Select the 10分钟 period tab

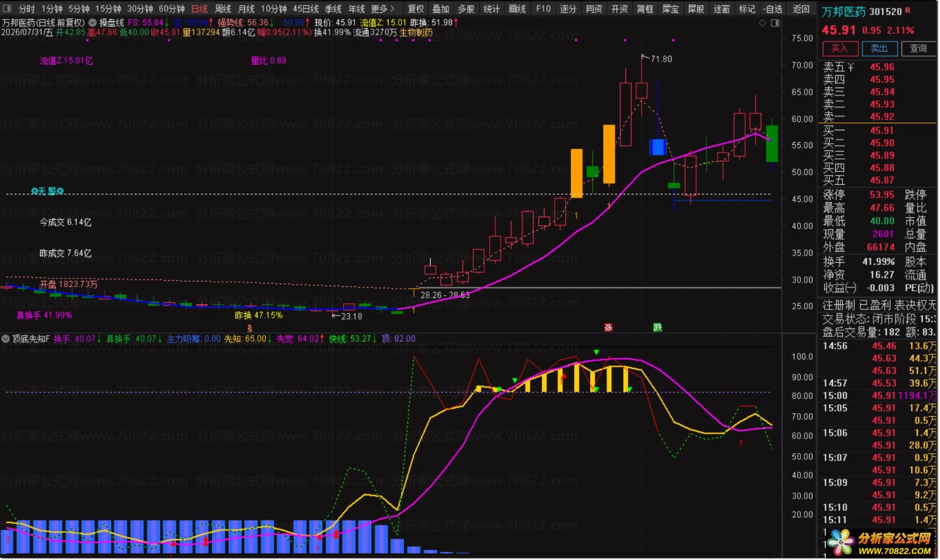pos(274,9)
